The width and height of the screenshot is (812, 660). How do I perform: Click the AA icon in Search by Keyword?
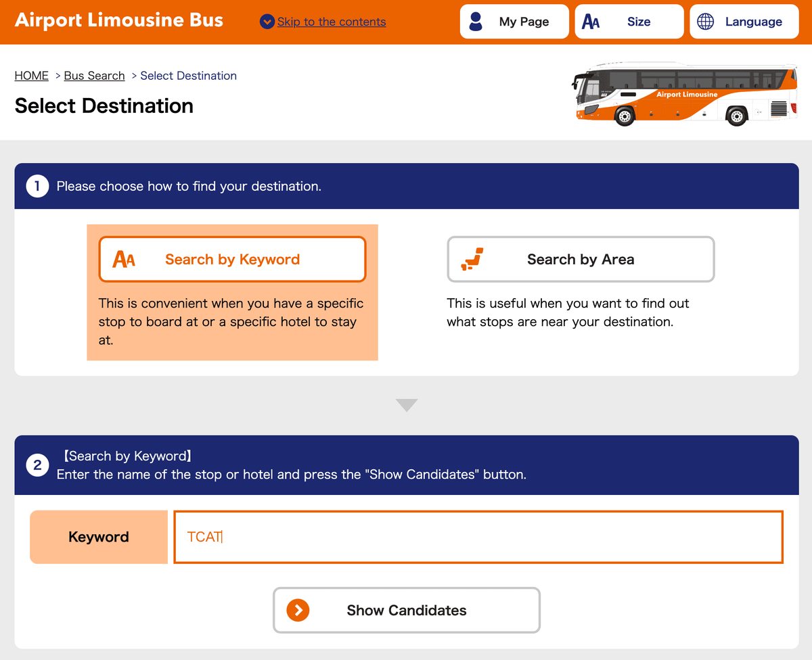124,259
